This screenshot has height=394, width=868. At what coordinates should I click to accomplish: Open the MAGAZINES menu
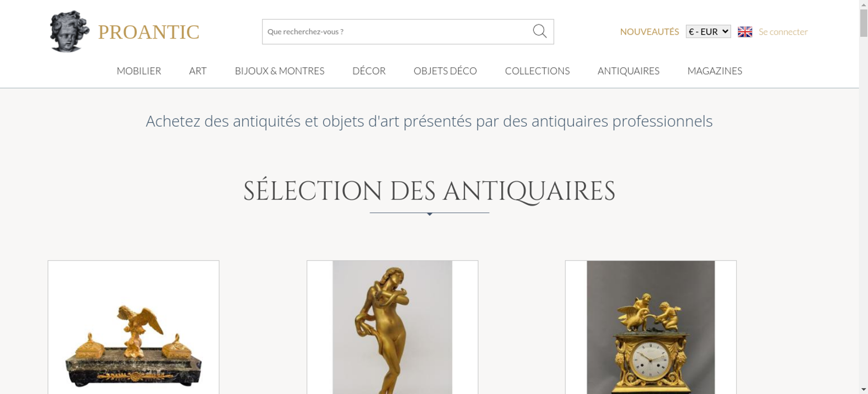[715, 71]
